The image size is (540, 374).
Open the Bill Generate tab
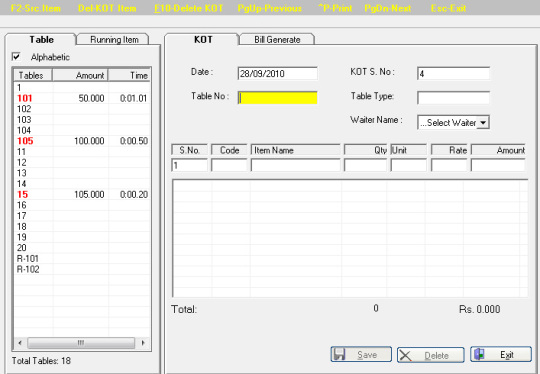click(277, 40)
